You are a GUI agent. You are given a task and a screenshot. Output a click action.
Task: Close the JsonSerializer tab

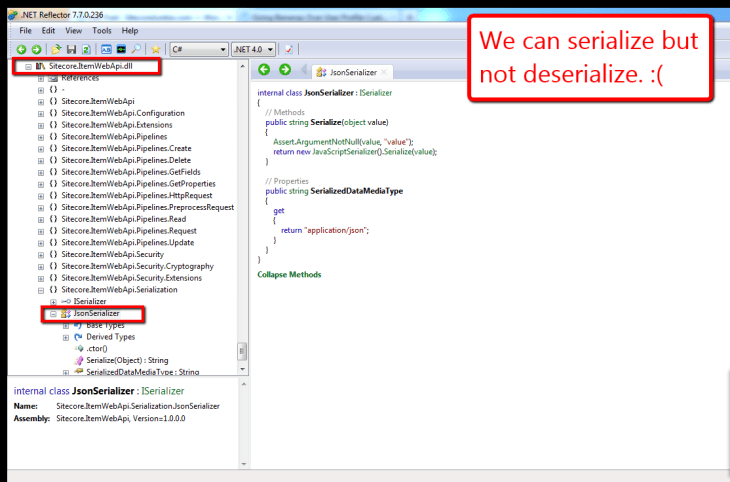[x=385, y=73]
